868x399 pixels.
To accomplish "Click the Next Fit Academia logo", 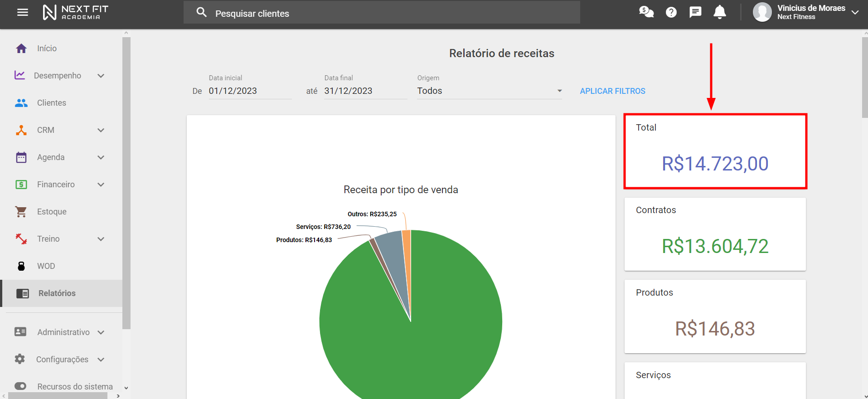I will [76, 12].
